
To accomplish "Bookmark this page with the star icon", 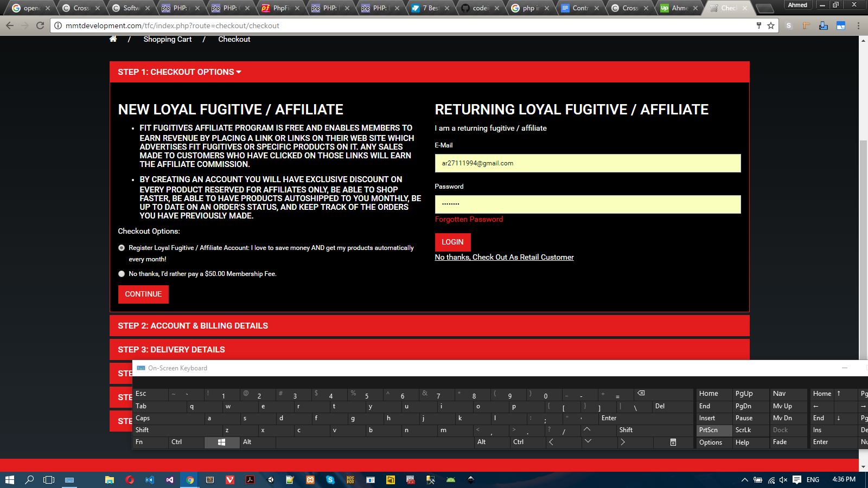I will click(771, 25).
